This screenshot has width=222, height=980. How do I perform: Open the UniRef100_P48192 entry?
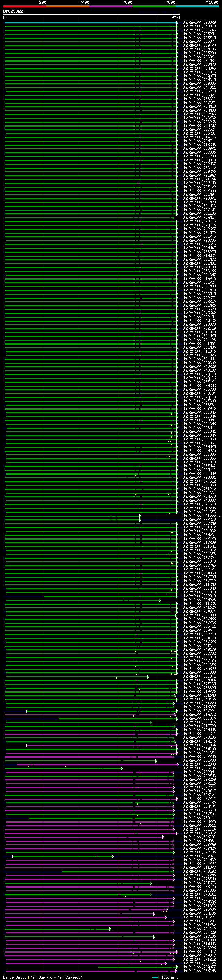pyautogui.click(x=199, y=871)
